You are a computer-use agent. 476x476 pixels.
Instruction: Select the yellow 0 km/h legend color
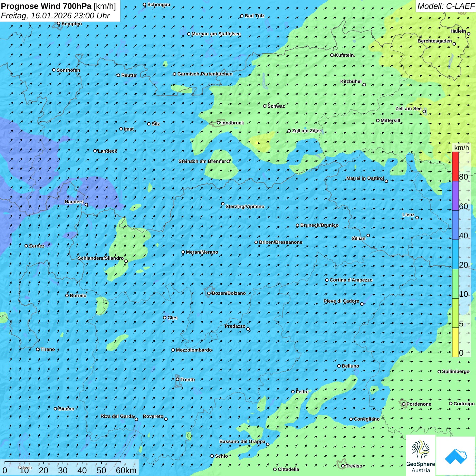click(455, 342)
